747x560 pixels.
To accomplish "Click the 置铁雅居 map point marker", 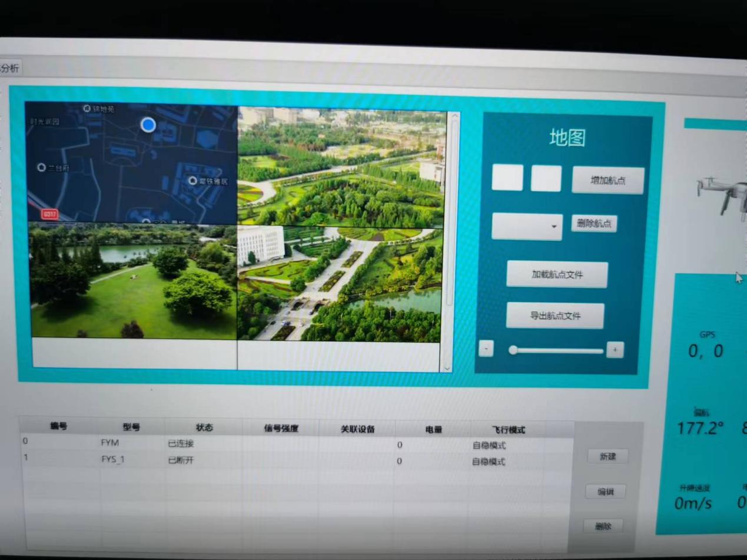I will 192,181.
